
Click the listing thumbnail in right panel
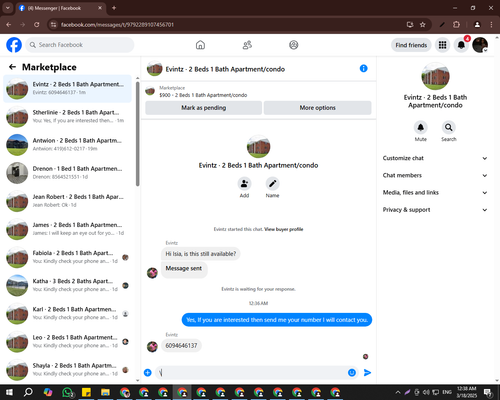[435, 76]
